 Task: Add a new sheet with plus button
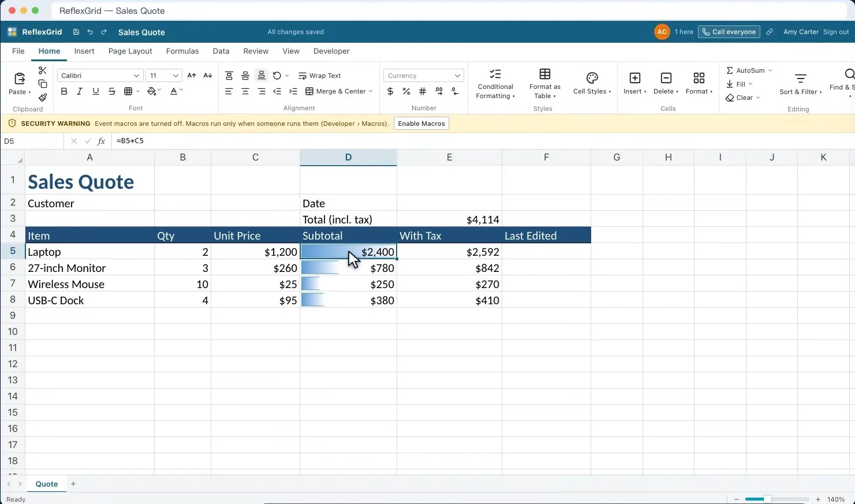tap(73, 484)
